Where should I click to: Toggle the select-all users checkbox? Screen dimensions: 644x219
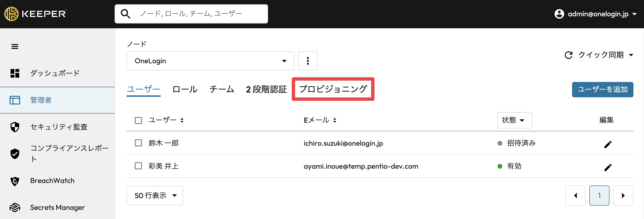click(138, 120)
